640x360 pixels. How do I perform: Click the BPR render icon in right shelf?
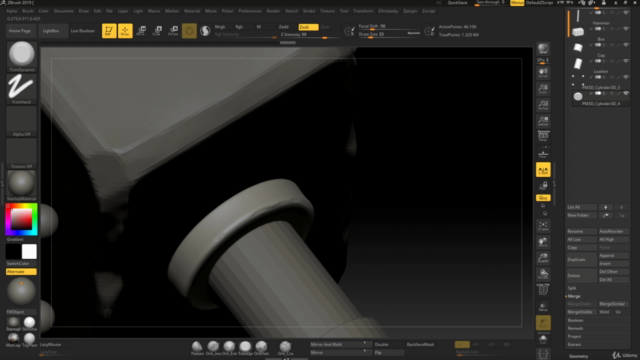coord(543,49)
